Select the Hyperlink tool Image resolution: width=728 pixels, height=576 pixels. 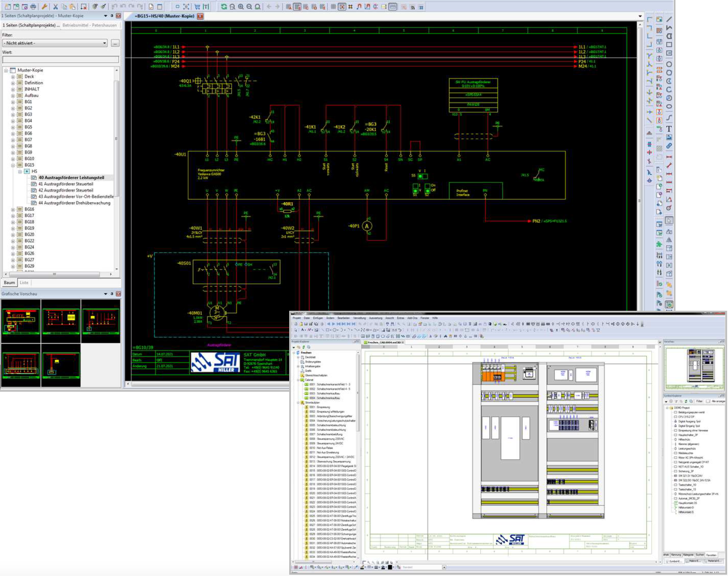(669, 146)
